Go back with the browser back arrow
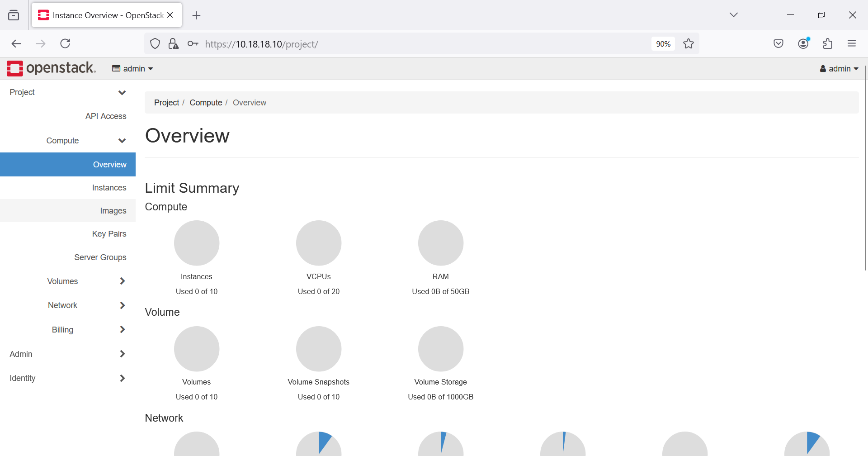Viewport: 868px width, 456px height. coord(16,43)
